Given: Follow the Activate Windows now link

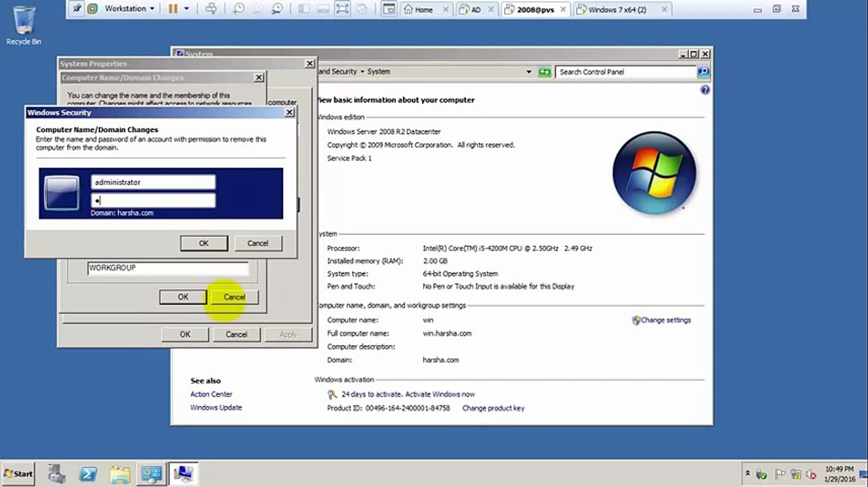Looking at the screenshot, I should click(x=439, y=394).
